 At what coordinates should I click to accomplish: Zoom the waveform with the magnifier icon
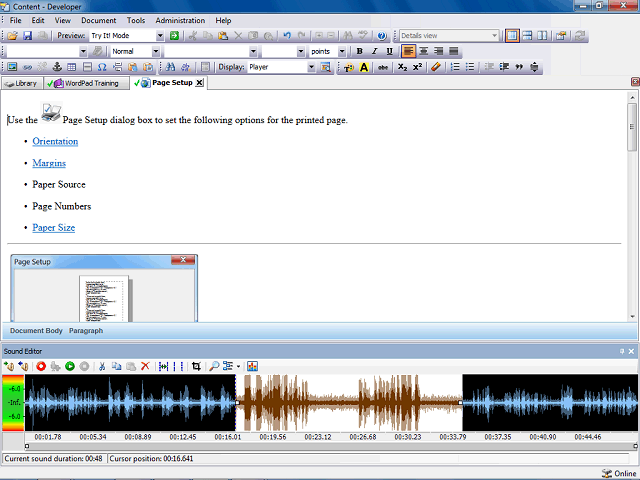214,366
